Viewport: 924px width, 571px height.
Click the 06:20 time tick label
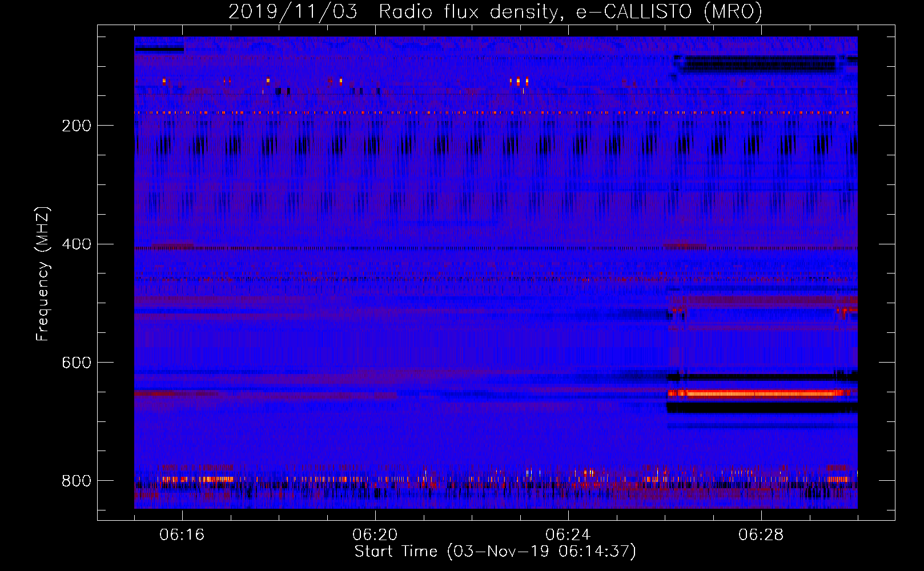(x=375, y=535)
